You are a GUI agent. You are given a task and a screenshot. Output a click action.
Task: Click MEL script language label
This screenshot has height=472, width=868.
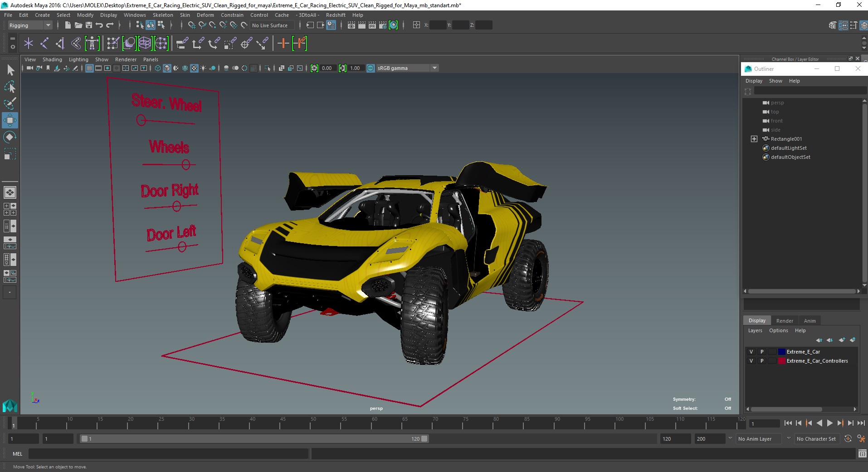[17, 453]
